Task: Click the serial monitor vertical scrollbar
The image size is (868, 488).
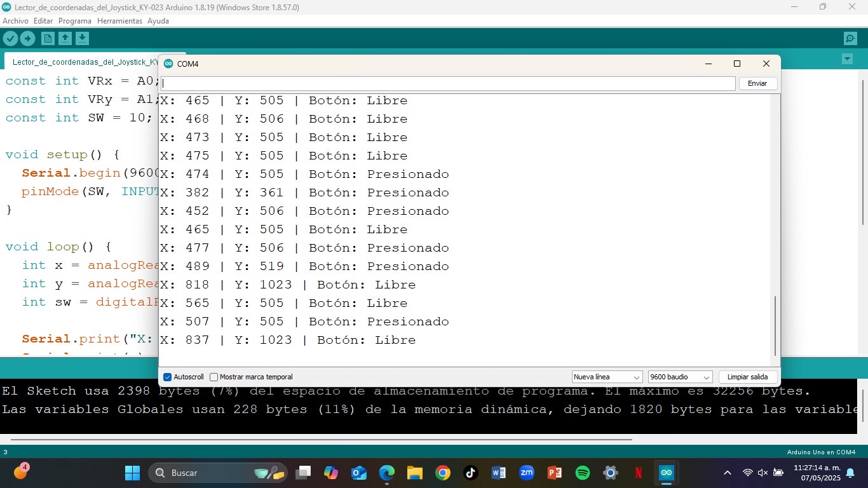Action: [775, 325]
